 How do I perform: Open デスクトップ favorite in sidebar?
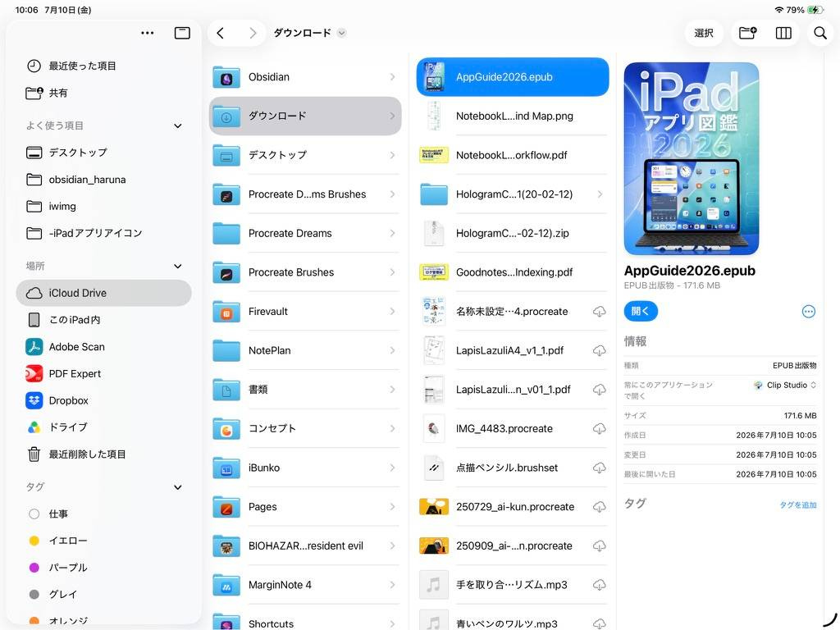tap(104, 153)
